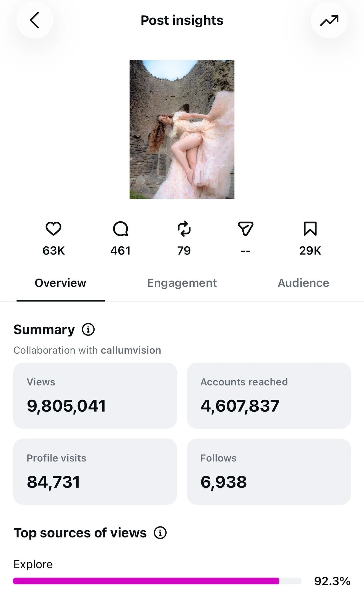Click the 63K likes count
The width and height of the screenshot is (364, 595).
53,251
